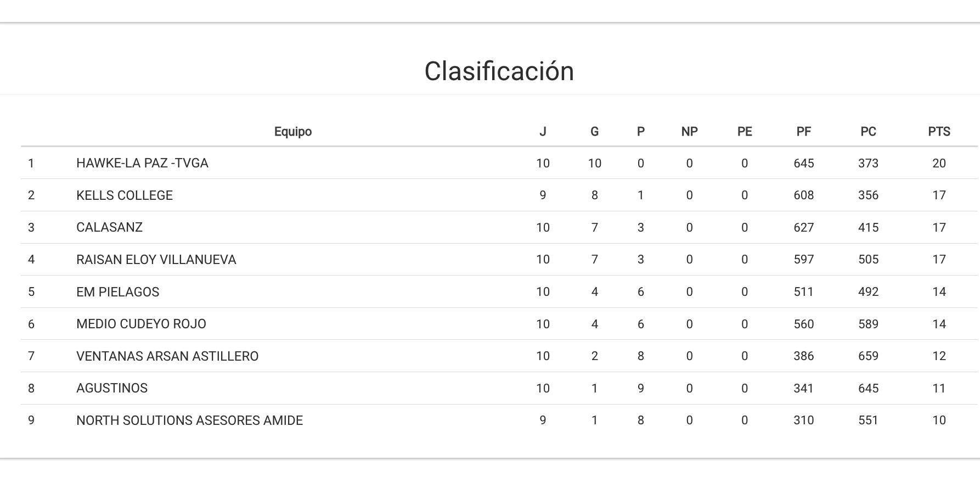The height and width of the screenshot is (488, 980).
Task: Open the AGUSTINOS team entry
Action: (x=112, y=388)
